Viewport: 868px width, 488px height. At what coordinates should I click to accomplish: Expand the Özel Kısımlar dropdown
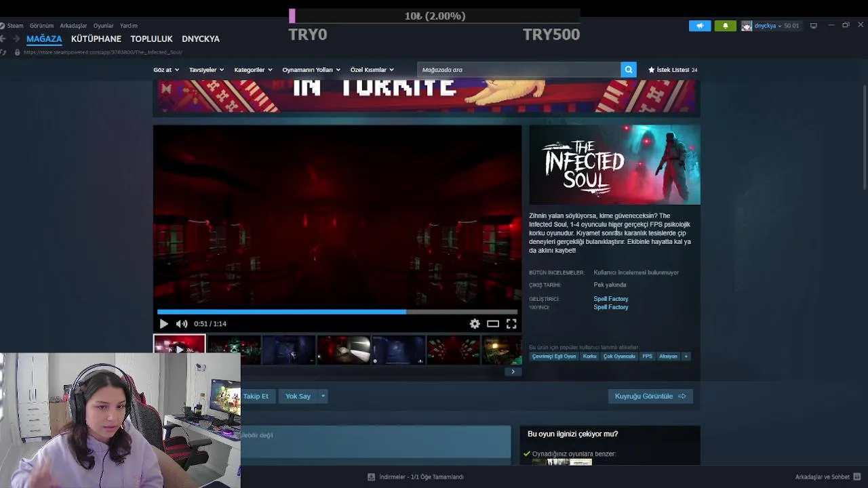click(372, 70)
